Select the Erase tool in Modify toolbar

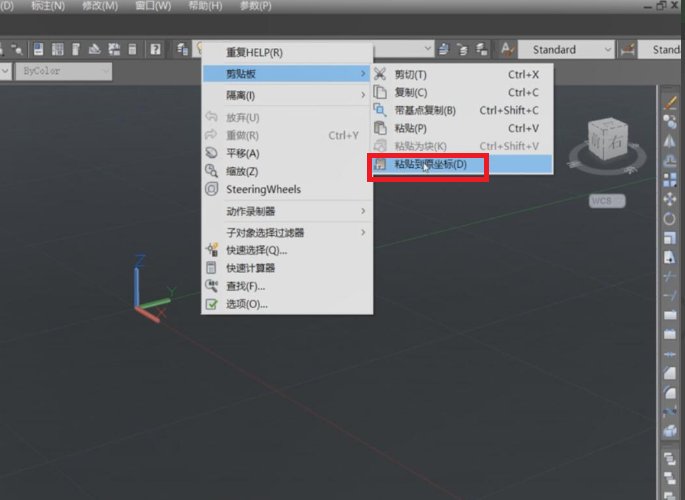(x=670, y=103)
